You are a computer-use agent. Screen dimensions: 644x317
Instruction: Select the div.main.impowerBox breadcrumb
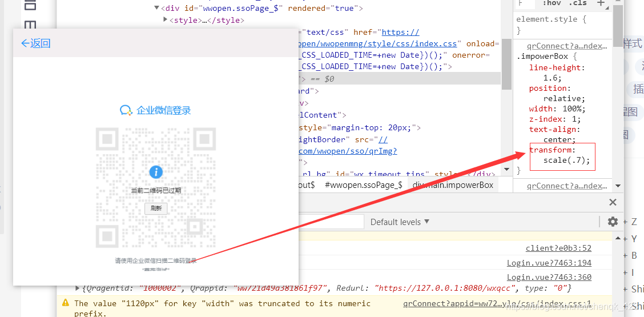[453, 185]
